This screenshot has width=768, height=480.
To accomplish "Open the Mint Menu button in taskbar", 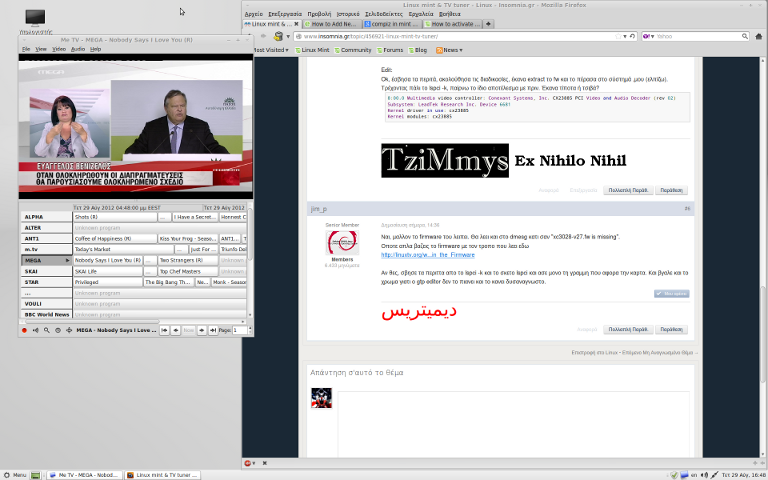I will (x=15, y=475).
